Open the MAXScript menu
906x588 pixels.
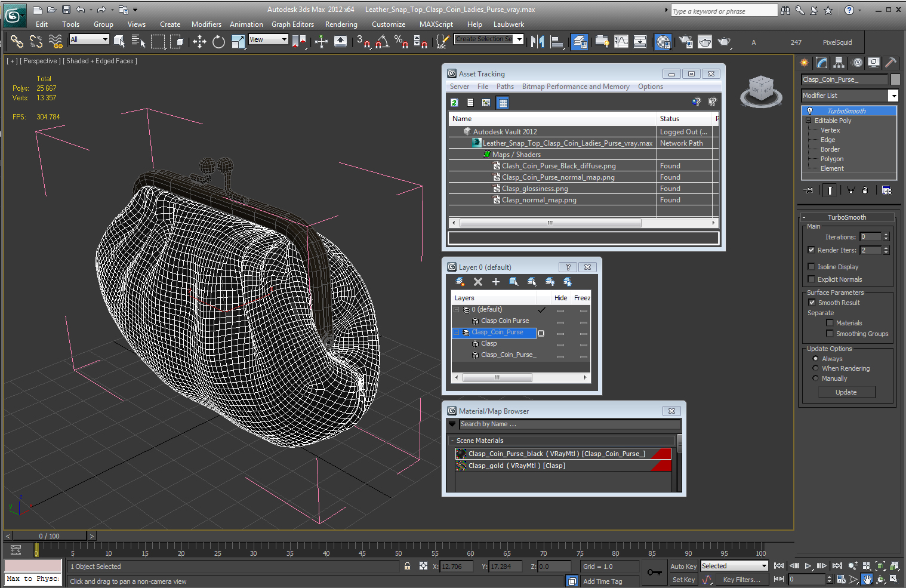[436, 24]
